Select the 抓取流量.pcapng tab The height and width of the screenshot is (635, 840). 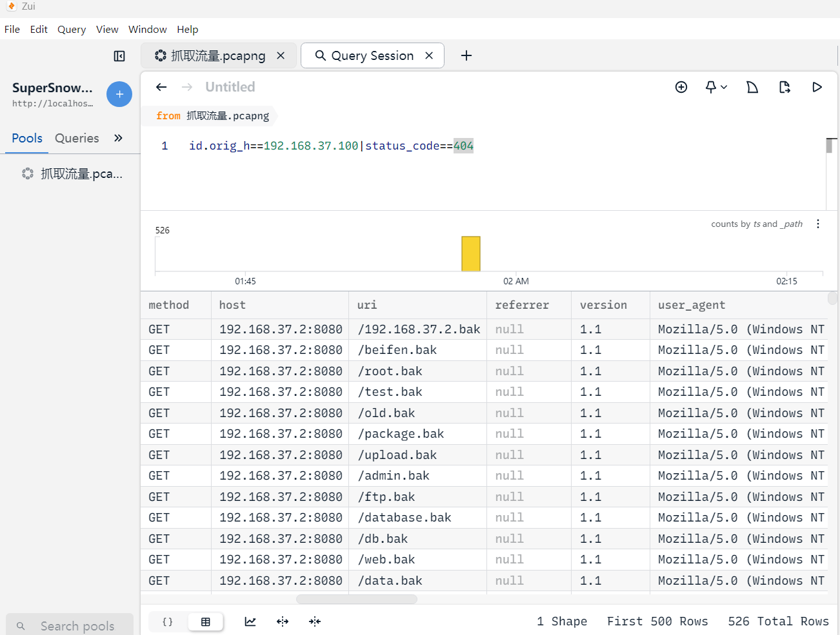pyautogui.click(x=219, y=55)
